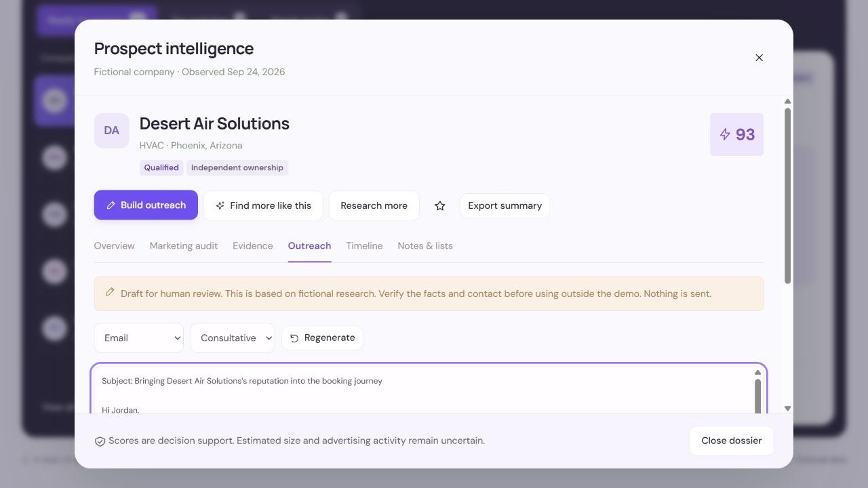The image size is (868, 488).
Task: Switch to the Marketing audit tab
Action: pyautogui.click(x=184, y=245)
